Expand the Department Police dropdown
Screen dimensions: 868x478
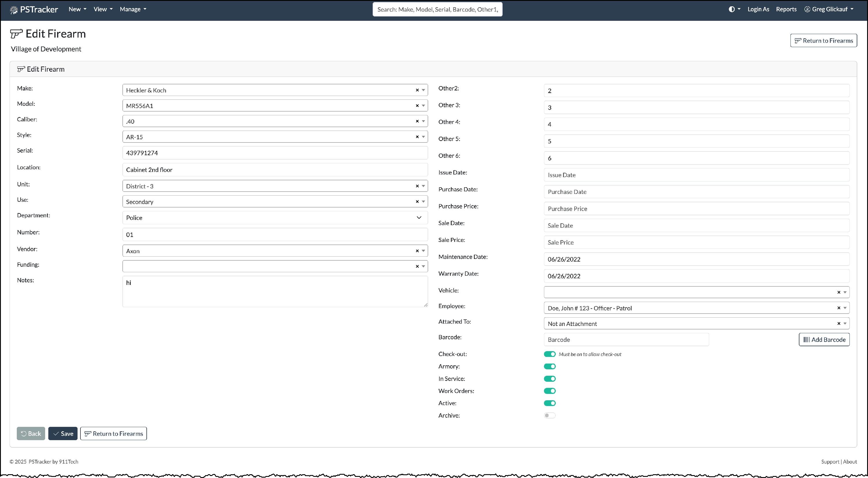(419, 218)
